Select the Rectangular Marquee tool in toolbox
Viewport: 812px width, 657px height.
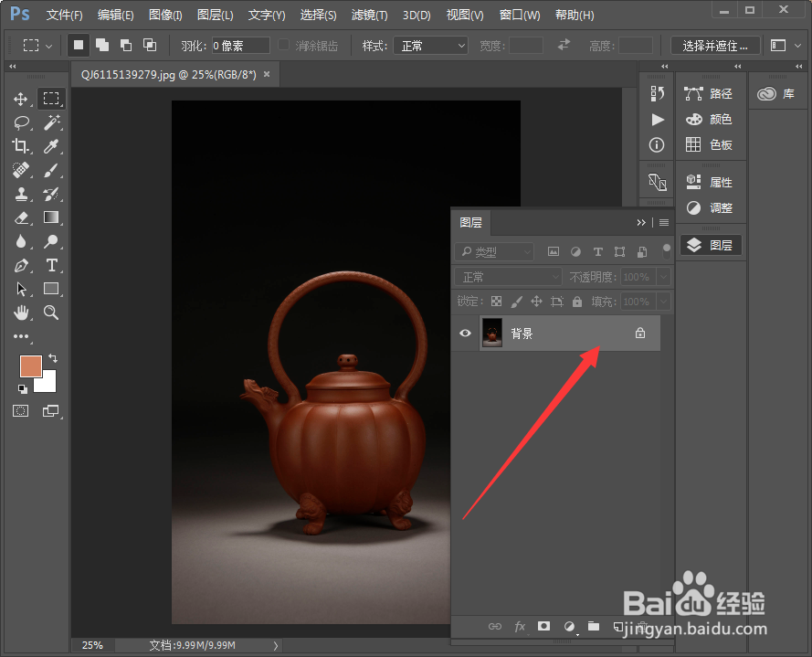pos(51,99)
